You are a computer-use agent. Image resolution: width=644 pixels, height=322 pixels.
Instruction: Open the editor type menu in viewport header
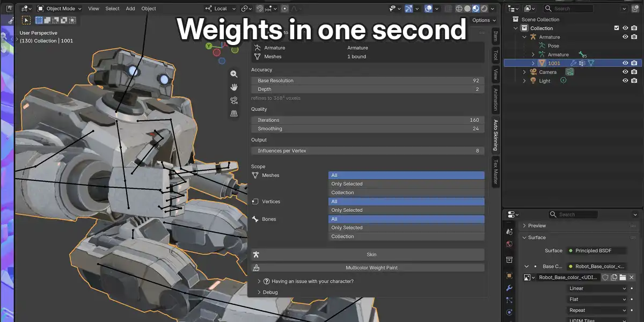[26, 9]
